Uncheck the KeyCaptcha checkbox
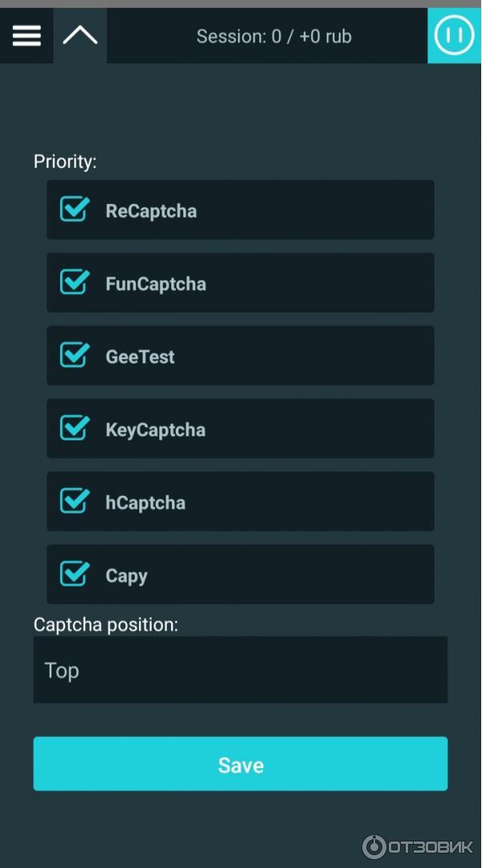The width and height of the screenshot is (482, 868). 74,428
